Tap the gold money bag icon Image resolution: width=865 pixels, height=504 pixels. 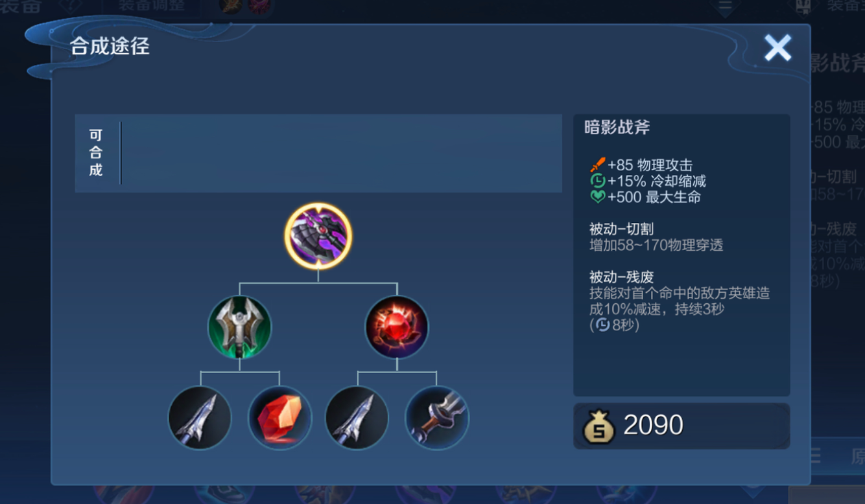[x=598, y=426]
